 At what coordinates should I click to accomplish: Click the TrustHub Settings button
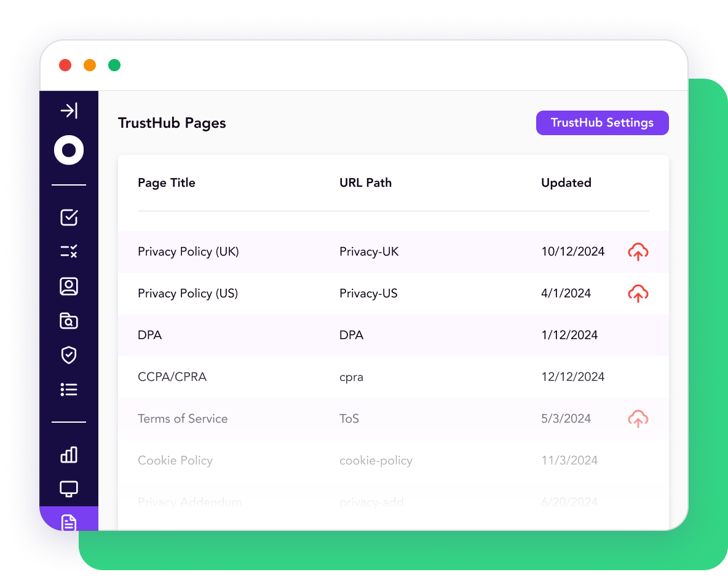click(602, 123)
